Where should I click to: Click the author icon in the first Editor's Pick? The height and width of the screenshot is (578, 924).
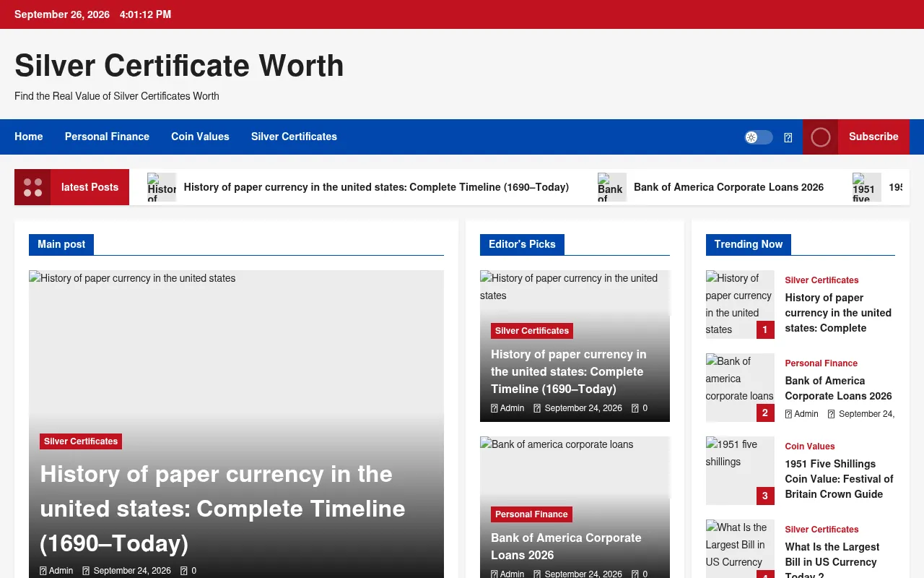494,408
